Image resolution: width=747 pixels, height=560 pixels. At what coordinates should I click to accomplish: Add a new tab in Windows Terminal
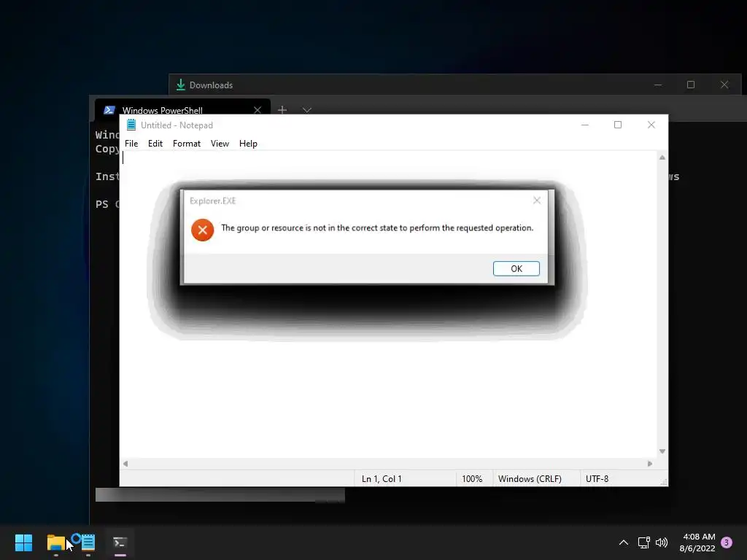pos(282,110)
